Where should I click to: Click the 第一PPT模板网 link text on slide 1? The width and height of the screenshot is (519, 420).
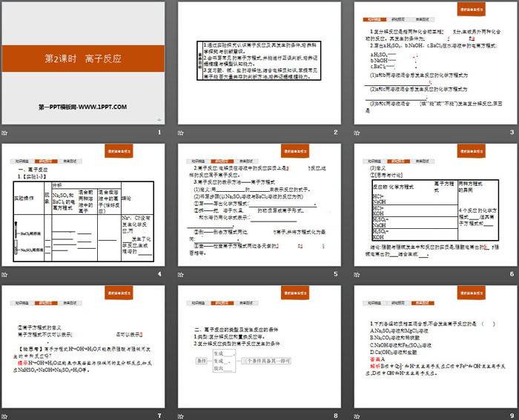(x=83, y=107)
